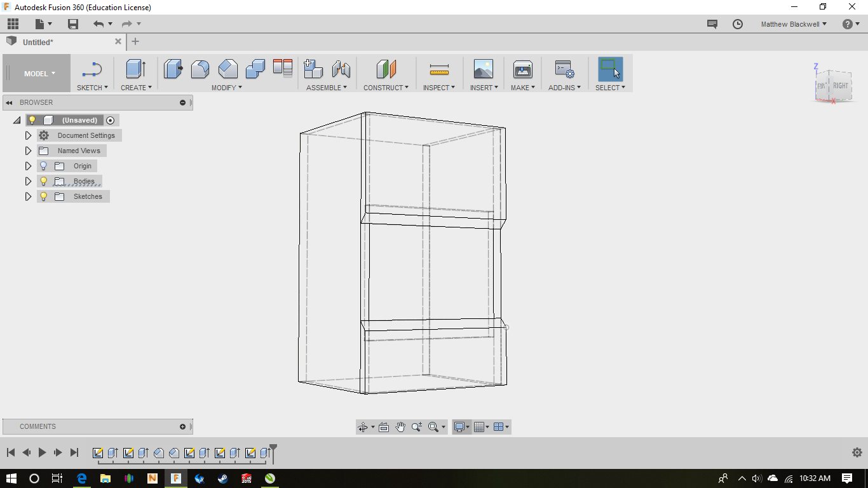Viewport: 868px width, 488px height.
Task: Click the activate radio button beside (Unsaved)
Action: point(110,120)
